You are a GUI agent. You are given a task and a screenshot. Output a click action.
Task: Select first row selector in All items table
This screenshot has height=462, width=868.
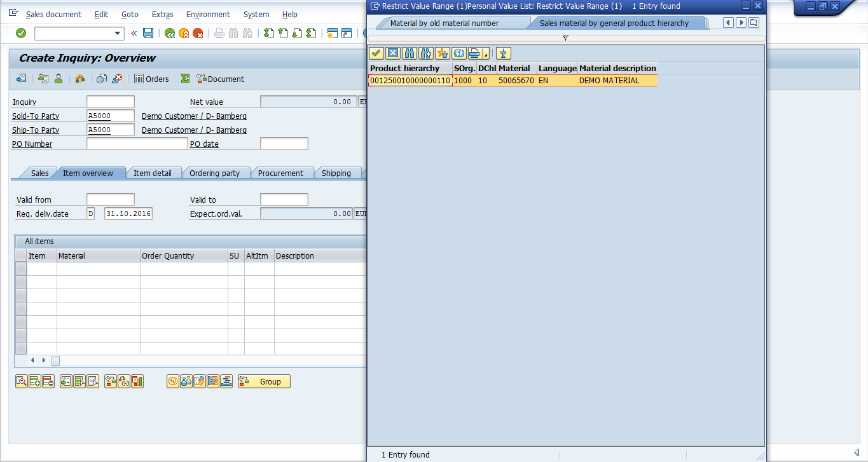pos(21,269)
